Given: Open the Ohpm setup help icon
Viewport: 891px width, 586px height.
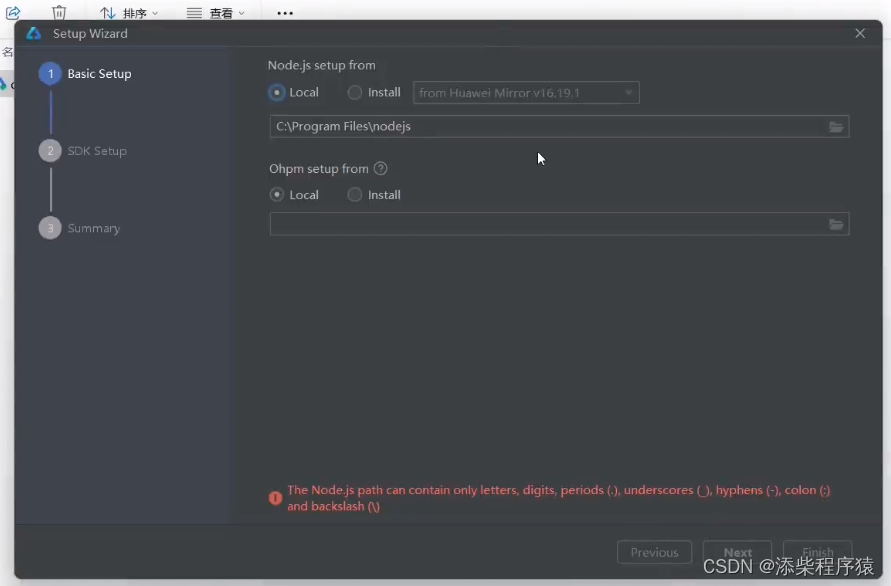Looking at the screenshot, I should [x=381, y=168].
